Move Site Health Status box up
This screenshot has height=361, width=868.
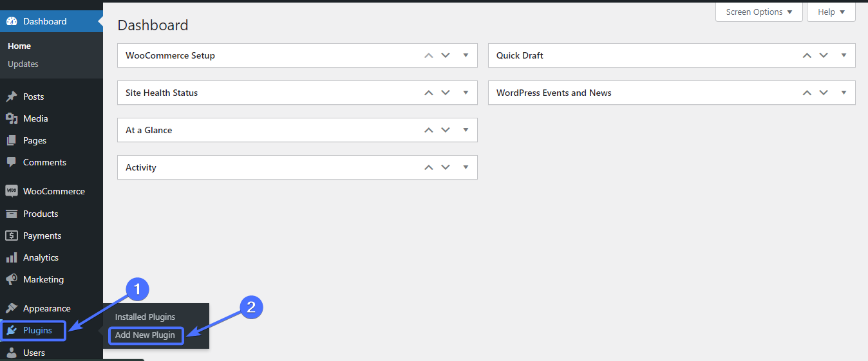click(x=429, y=93)
